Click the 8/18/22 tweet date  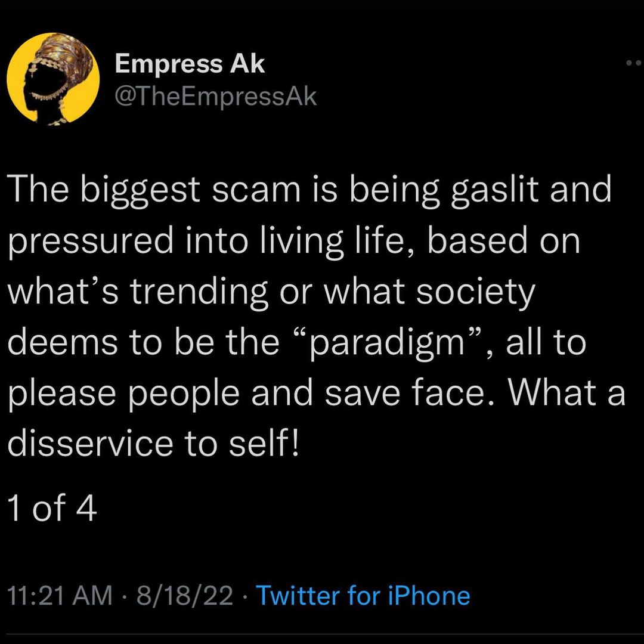tap(184, 596)
